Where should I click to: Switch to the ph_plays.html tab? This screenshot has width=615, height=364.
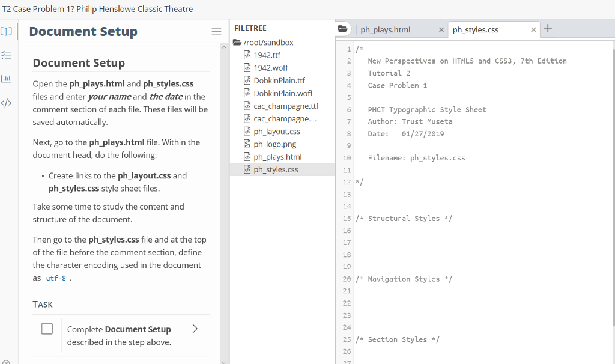tap(386, 30)
